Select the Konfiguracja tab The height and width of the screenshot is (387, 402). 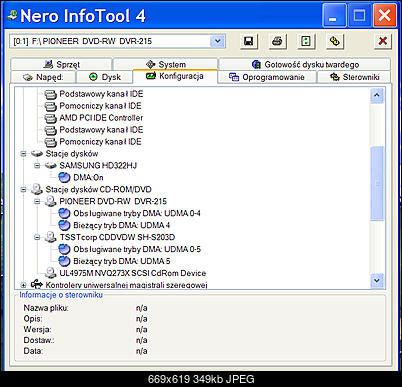pos(175,76)
